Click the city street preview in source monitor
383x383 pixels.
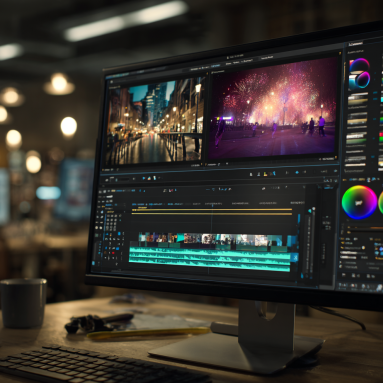(x=154, y=122)
